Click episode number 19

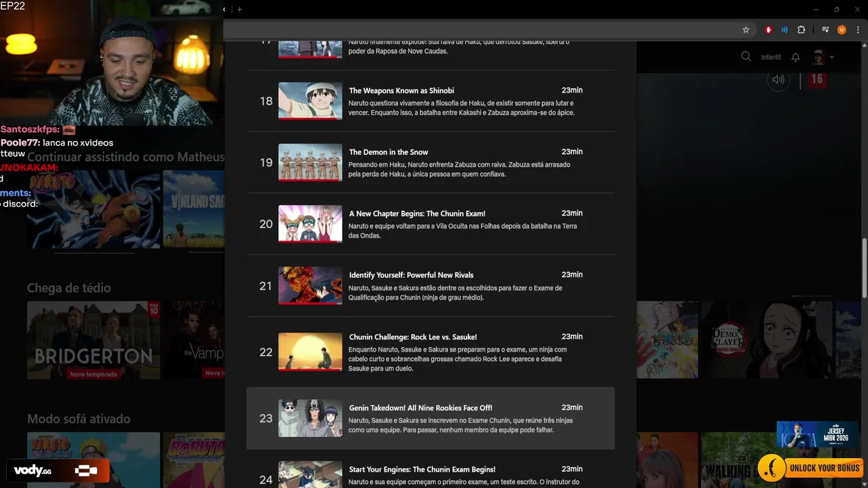[x=266, y=163]
